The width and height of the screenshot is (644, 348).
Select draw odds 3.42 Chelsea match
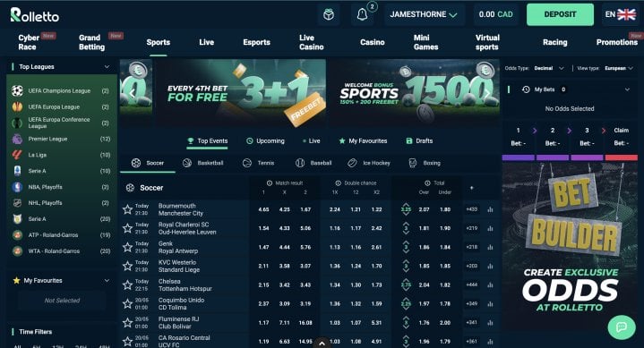(284, 284)
